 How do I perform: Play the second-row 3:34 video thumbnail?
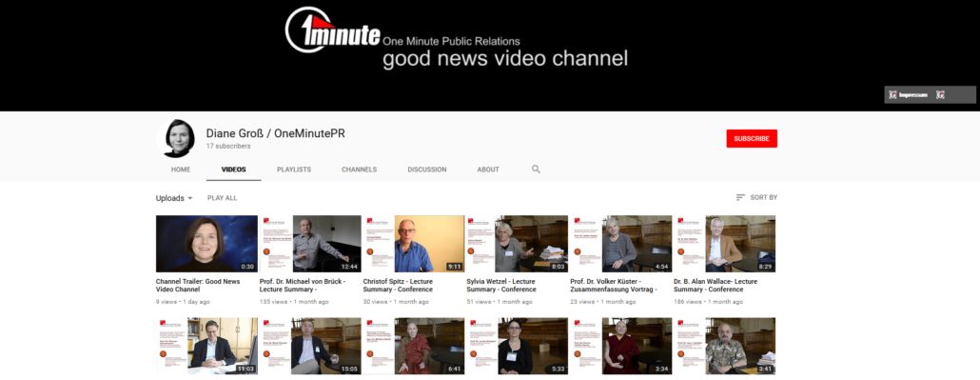tap(620, 347)
